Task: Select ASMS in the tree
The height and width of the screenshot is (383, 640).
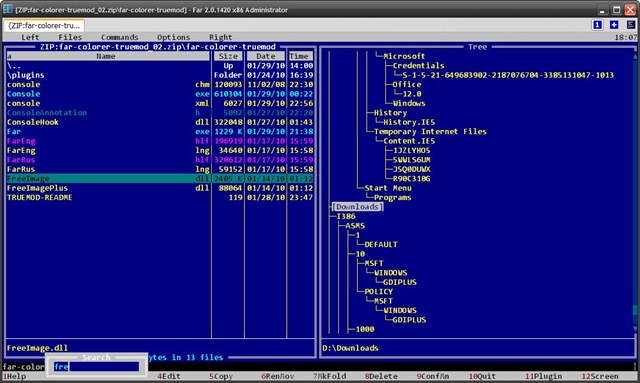Action: 355,226
